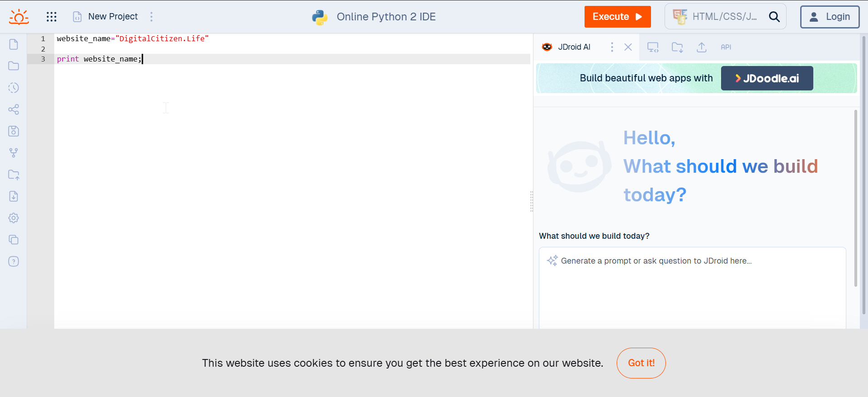
Task: Click the download file icon in sidebar
Action: 14,196
